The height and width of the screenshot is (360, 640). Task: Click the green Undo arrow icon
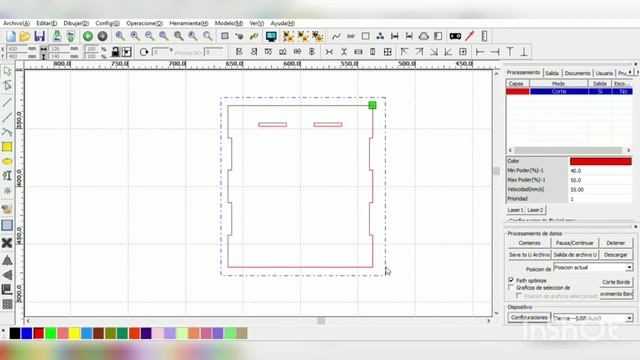point(88,36)
